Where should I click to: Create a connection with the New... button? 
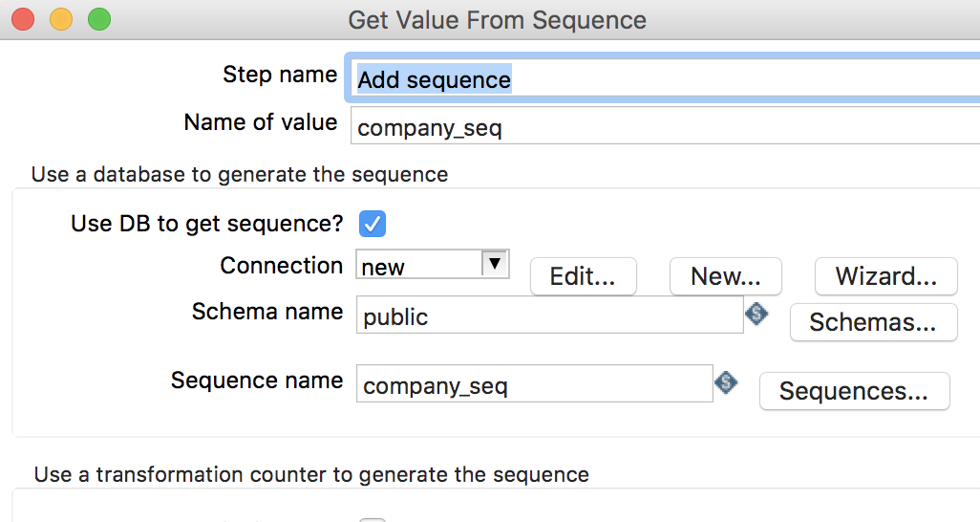pos(725,276)
